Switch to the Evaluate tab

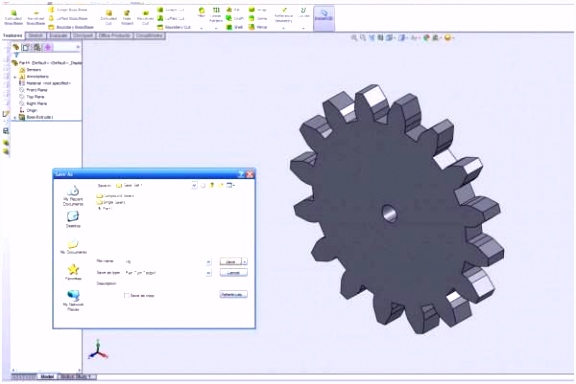pyautogui.click(x=58, y=36)
